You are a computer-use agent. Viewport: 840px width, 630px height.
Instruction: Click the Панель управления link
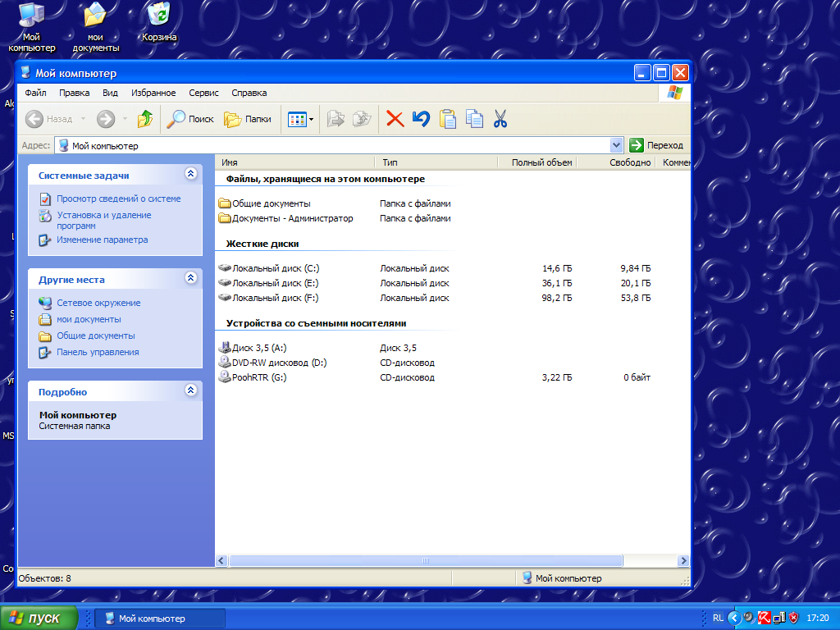point(98,352)
